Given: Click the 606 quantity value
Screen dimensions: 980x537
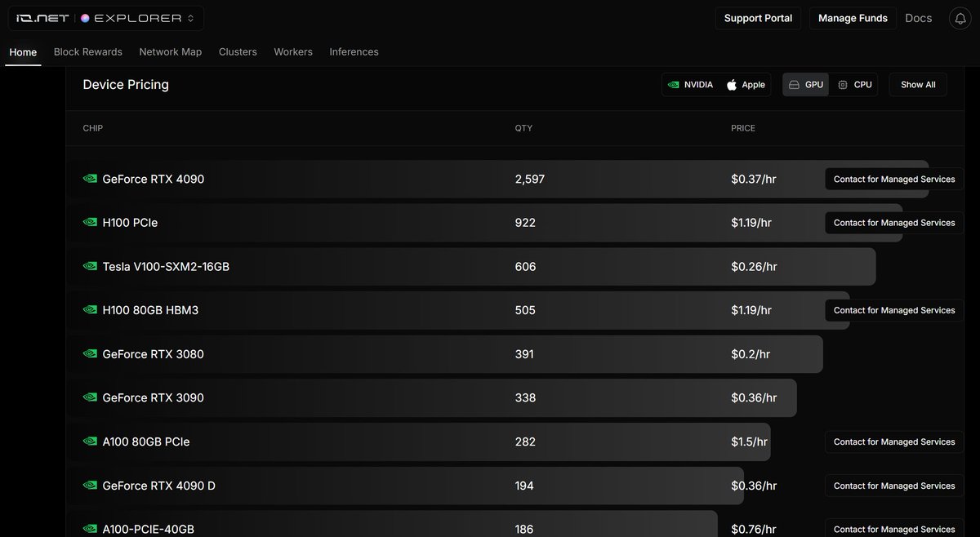Looking at the screenshot, I should pos(525,266).
